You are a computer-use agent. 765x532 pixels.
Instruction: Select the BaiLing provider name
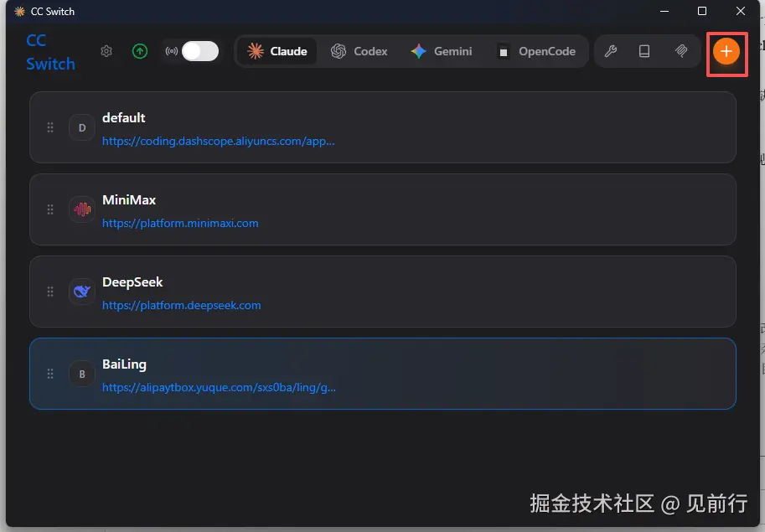pos(124,364)
